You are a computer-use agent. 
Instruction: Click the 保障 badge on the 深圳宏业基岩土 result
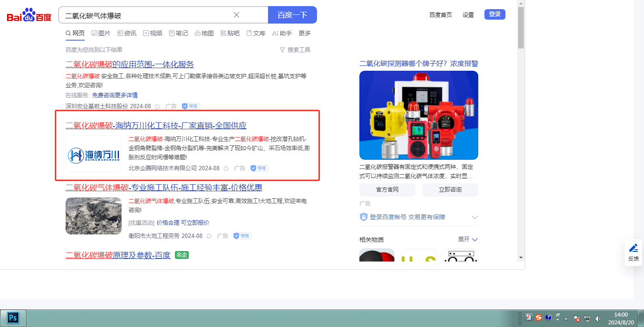[x=191, y=106]
